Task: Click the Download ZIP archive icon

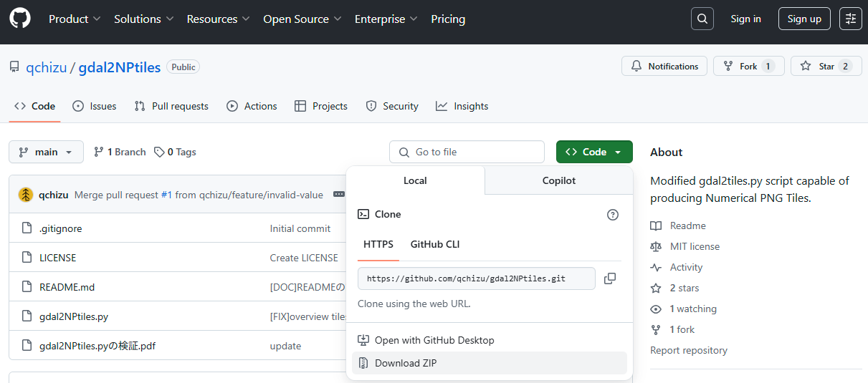Action: click(x=363, y=363)
